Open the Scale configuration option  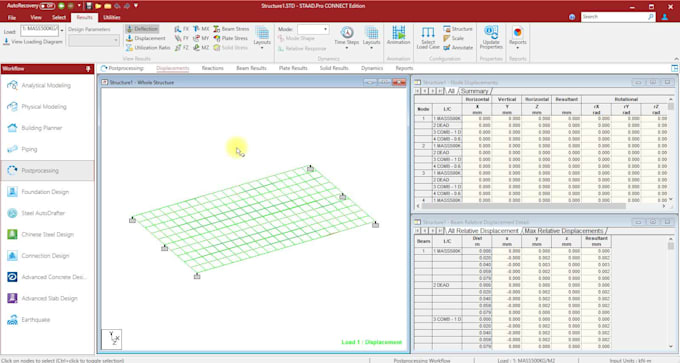(454, 38)
